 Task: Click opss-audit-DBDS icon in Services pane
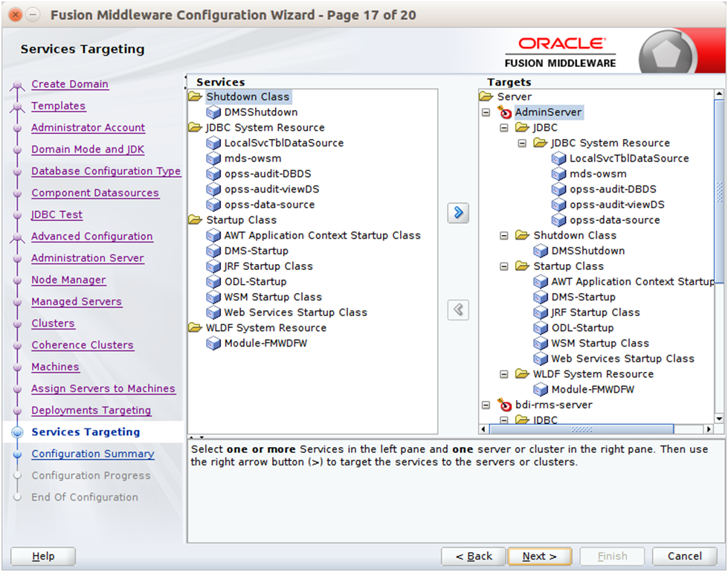point(213,174)
